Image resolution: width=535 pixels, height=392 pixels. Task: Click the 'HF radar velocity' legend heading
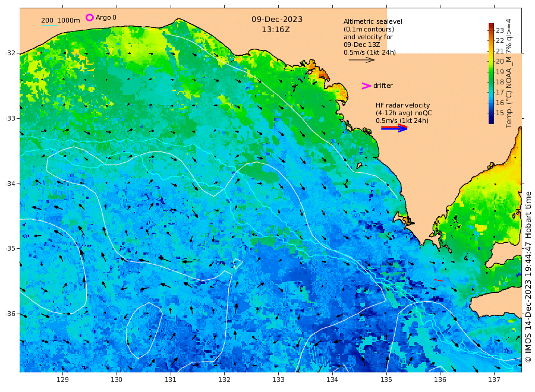coord(402,105)
